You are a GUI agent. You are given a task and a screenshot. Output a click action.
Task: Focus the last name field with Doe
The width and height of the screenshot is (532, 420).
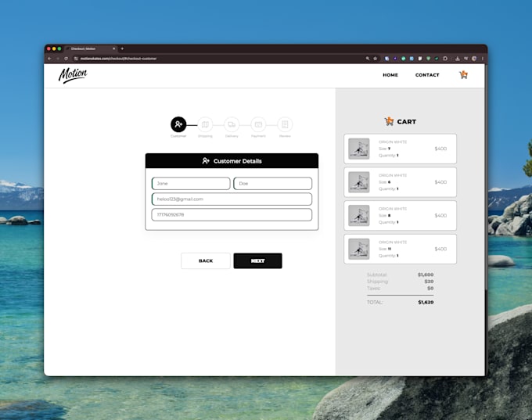tap(273, 183)
